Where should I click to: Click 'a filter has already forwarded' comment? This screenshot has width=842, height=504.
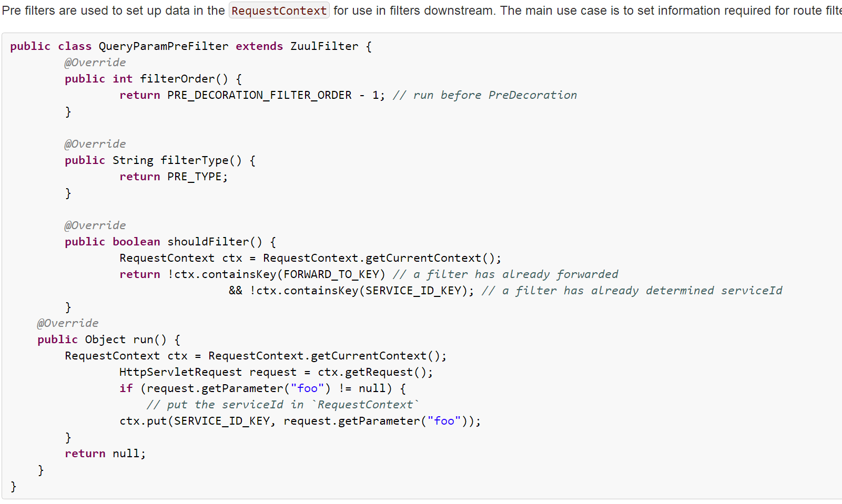(x=505, y=274)
